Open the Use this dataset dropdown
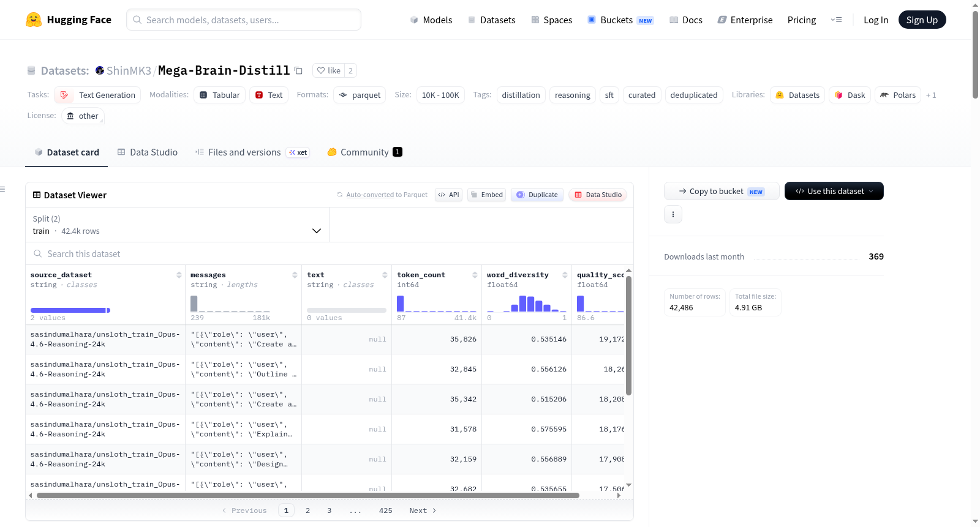 (x=834, y=191)
